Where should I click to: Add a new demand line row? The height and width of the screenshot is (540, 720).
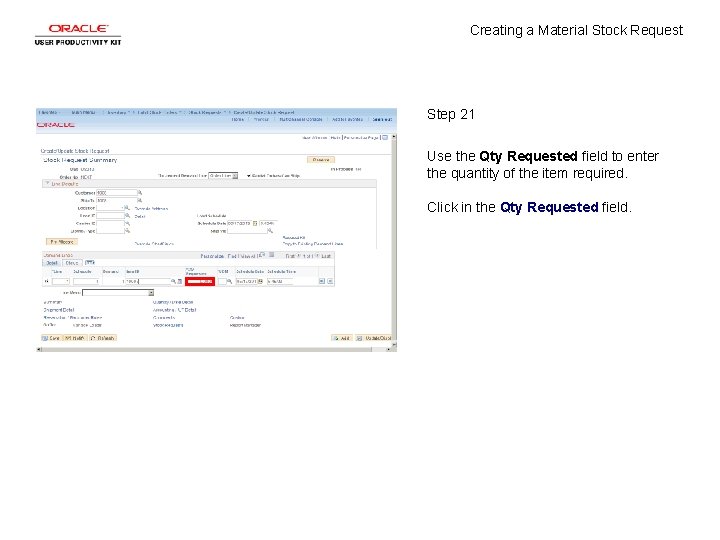(322, 281)
